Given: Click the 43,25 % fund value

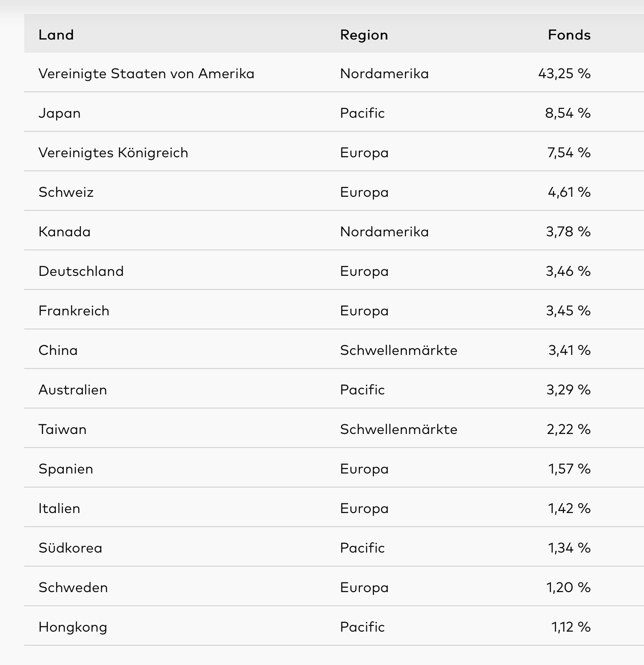Looking at the screenshot, I should (564, 73).
